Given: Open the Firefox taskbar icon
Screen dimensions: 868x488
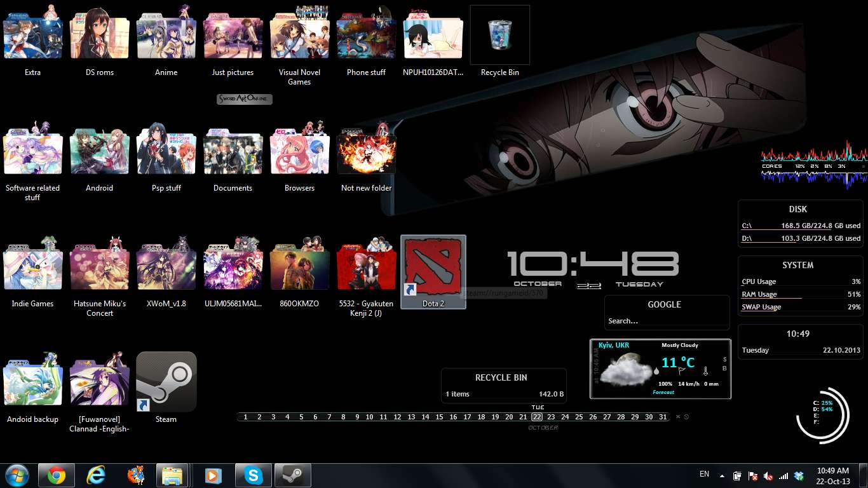Looking at the screenshot, I should [x=135, y=475].
